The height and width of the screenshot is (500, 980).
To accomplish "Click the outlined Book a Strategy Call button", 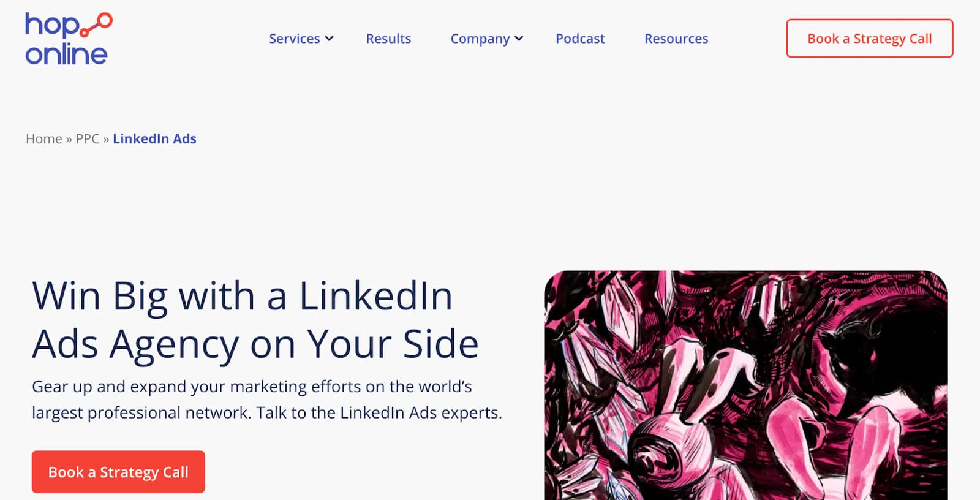I will click(x=869, y=39).
